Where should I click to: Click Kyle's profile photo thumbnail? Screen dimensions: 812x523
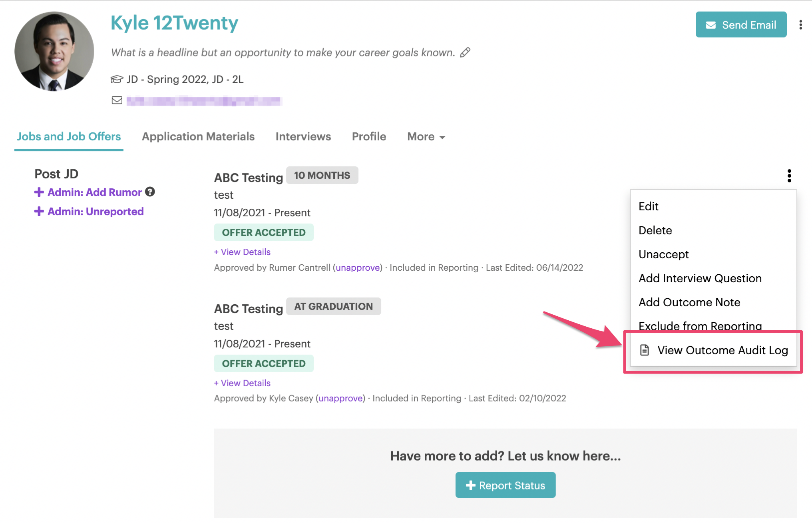tap(54, 51)
